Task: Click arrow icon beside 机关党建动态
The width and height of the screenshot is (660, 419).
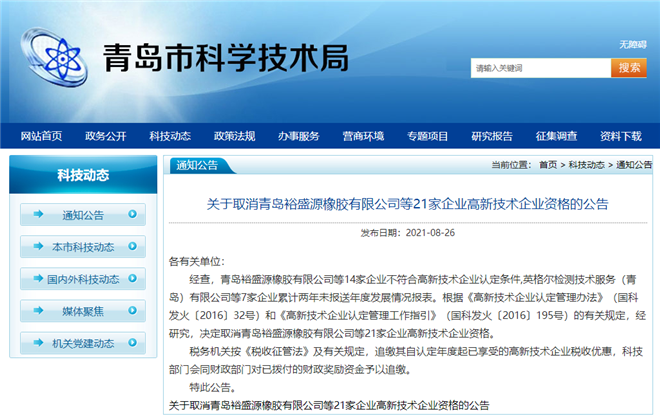Action: tap(38, 342)
